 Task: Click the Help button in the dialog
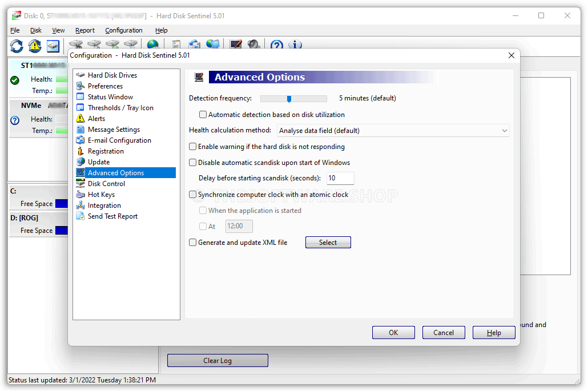click(494, 333)
